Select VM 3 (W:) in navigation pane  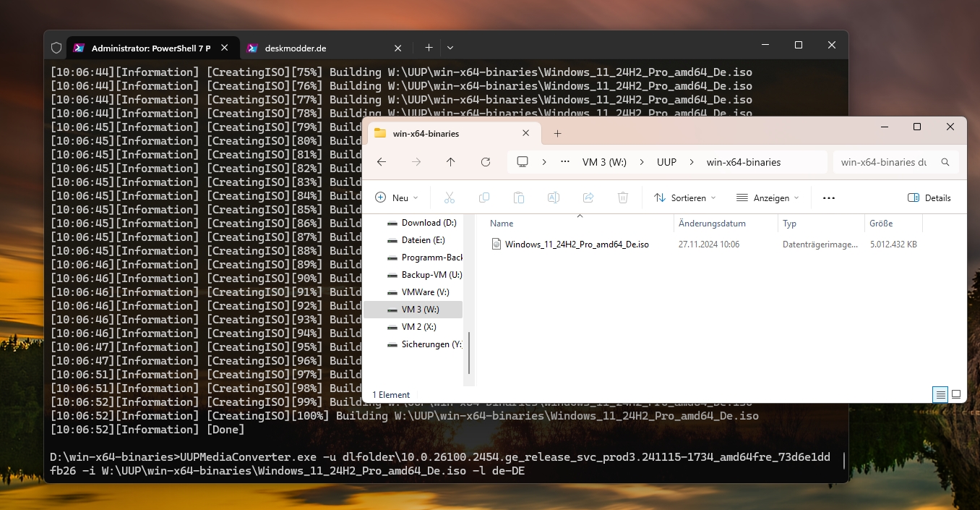[413, 310]
